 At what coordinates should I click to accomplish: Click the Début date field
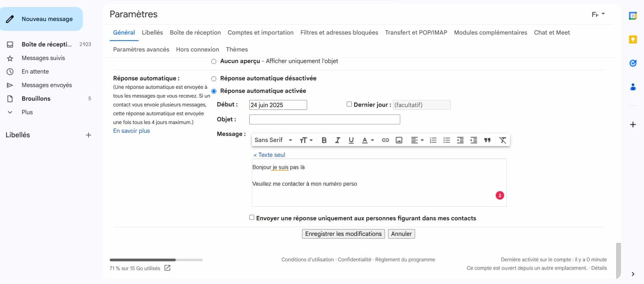278,105
